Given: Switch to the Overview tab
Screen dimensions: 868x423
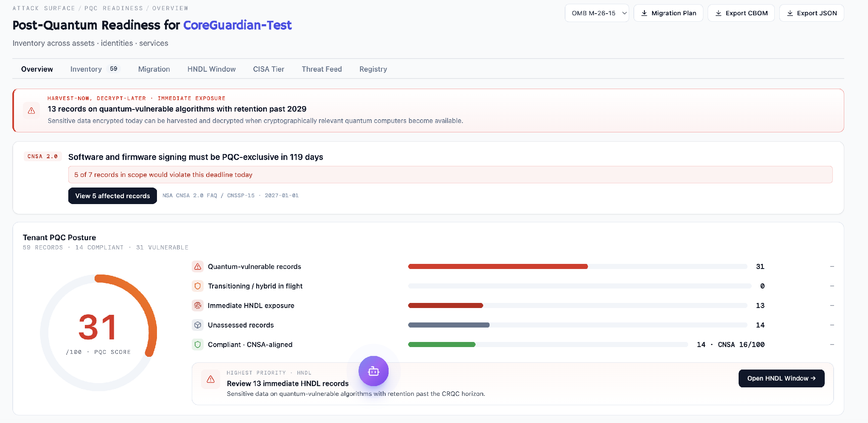Looking at the screenshot, I should [37, 69].
